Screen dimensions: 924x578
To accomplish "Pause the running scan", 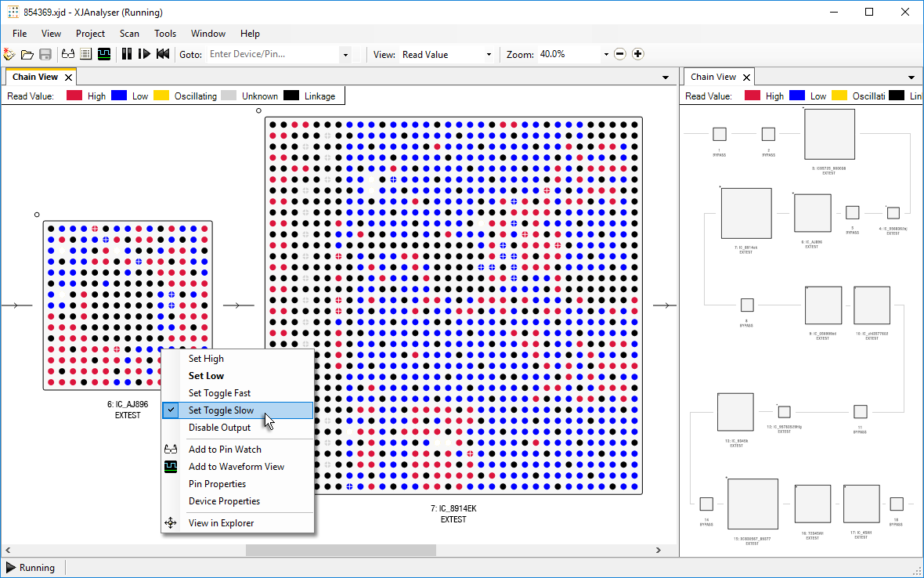I will coord(128,53).
